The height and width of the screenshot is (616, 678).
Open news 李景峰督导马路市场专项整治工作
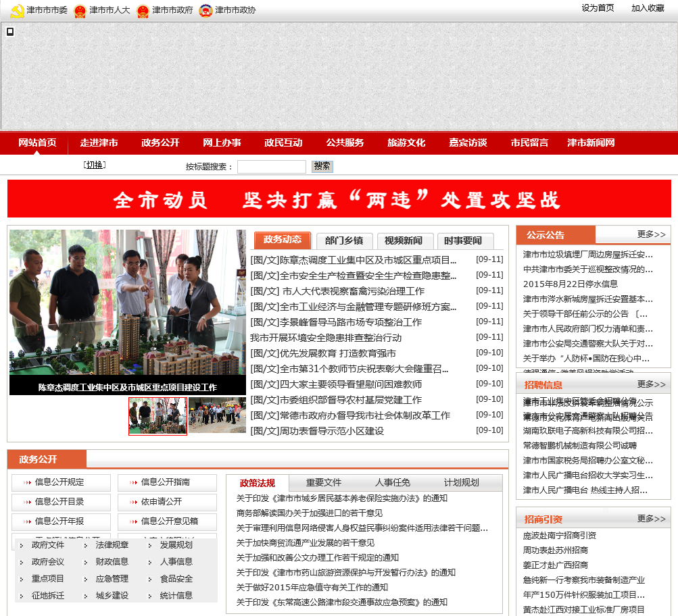(x=336, y=322)
